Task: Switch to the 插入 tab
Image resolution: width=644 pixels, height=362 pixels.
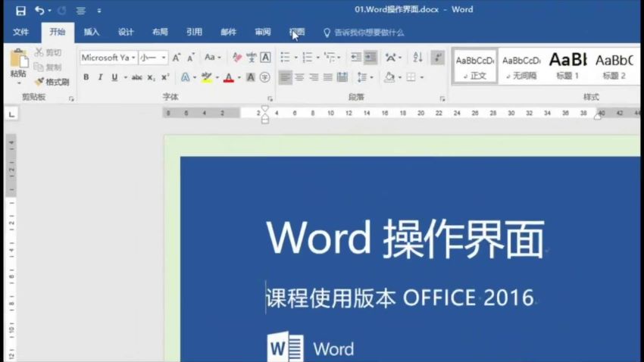Action: click(x=91, y=32)
